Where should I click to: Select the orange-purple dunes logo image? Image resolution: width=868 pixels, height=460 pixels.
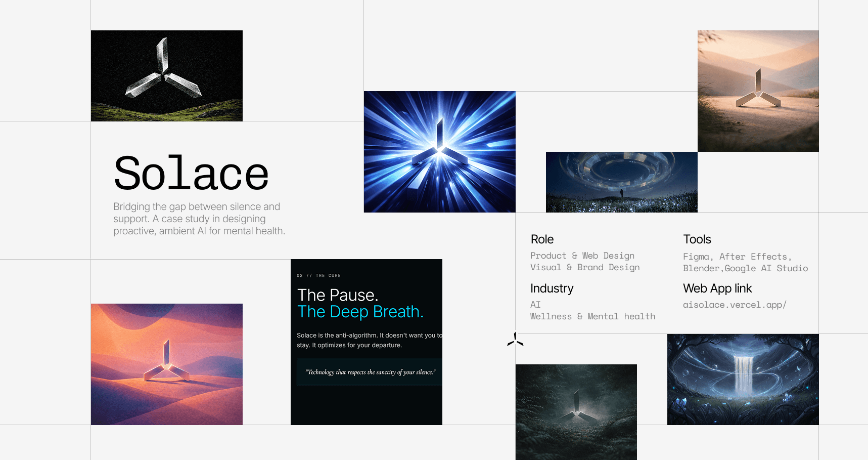click(x=167, y=364)
